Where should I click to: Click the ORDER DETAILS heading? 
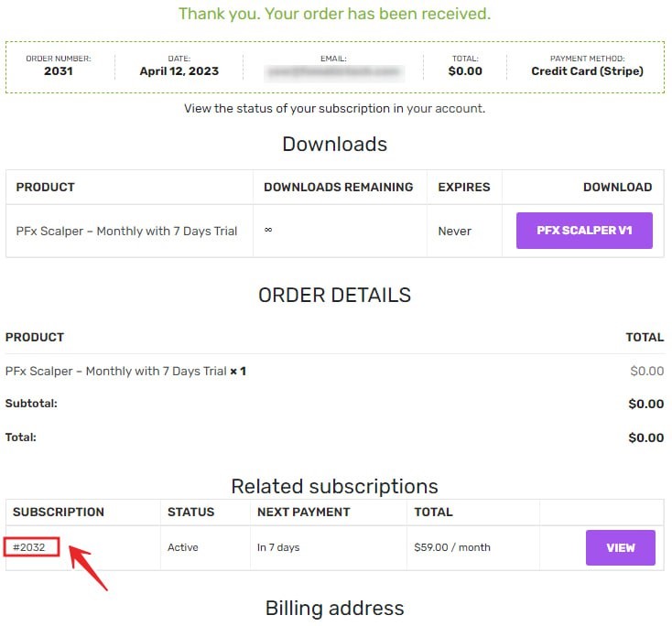tap(334, 296)
